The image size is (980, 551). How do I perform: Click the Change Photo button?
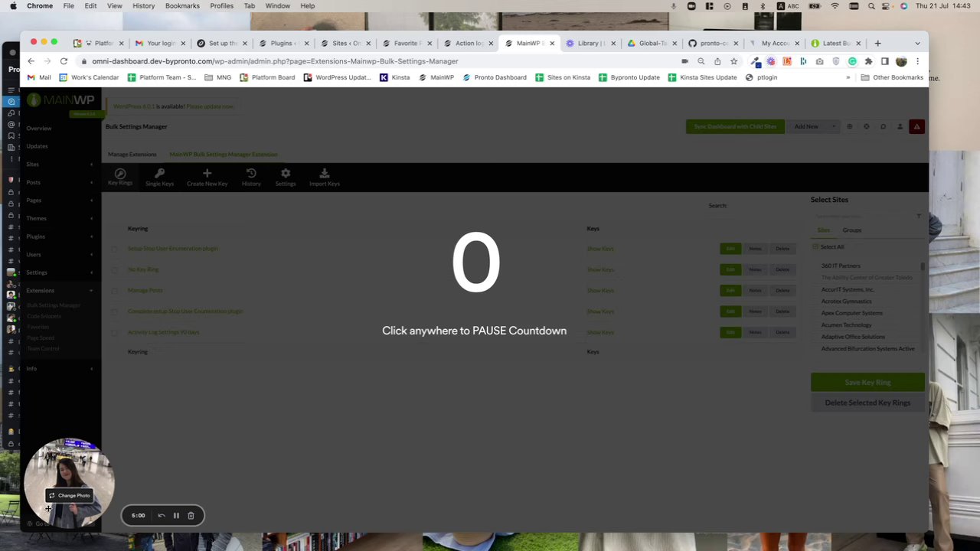(69, 496)
